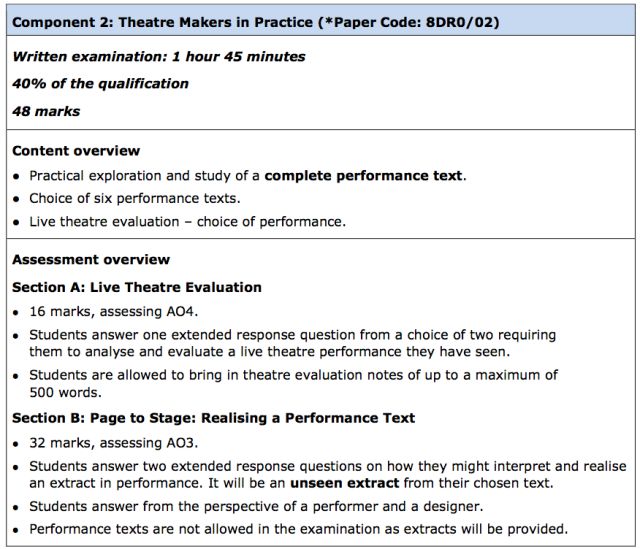Select the '500 words' text line
The image size is (640, 549).
tap(65, 392)
